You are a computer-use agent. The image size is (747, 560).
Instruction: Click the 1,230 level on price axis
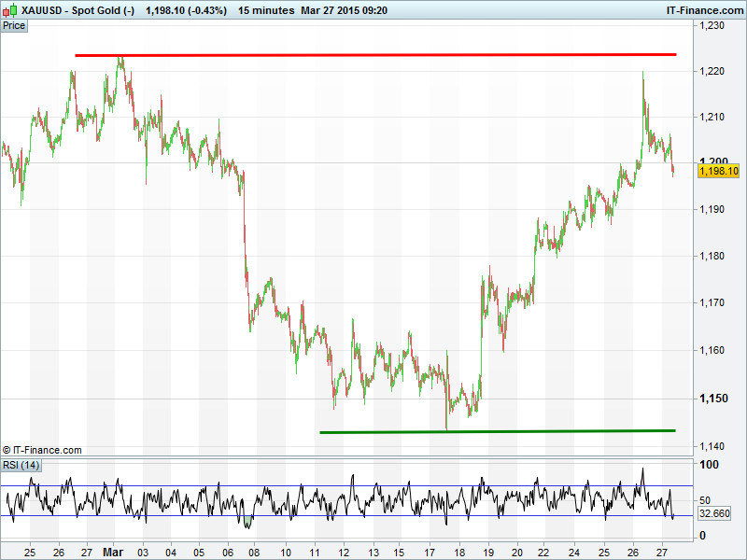(x=713, y=26)
